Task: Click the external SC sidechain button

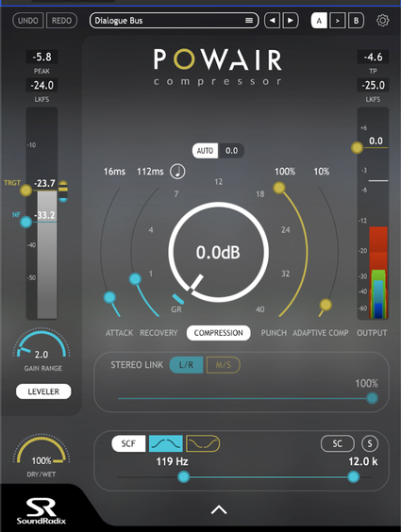Action: tap(337, 443)
